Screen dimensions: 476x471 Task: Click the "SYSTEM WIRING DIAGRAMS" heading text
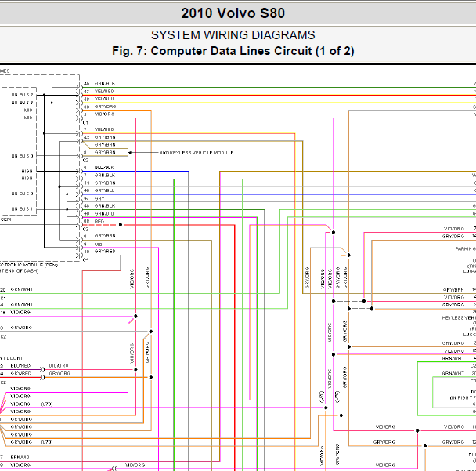(233, 35)
